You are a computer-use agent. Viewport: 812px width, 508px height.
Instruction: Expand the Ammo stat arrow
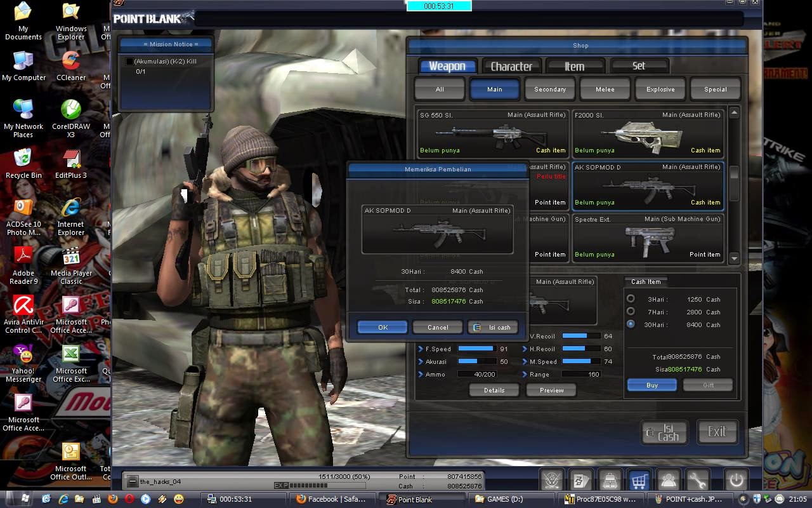(420, 374)
